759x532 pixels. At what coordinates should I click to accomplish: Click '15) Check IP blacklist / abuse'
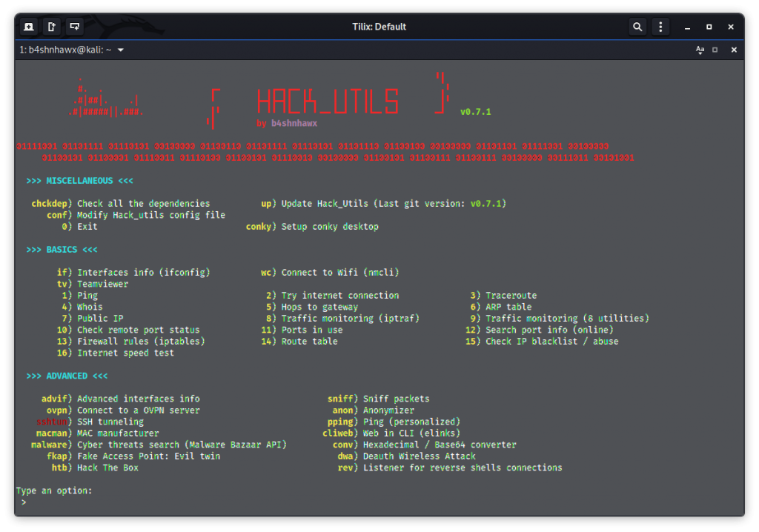coord(542,342)
